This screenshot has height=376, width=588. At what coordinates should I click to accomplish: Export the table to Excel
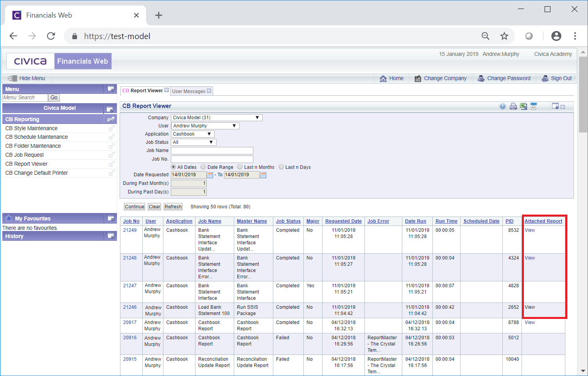(523, 106)
